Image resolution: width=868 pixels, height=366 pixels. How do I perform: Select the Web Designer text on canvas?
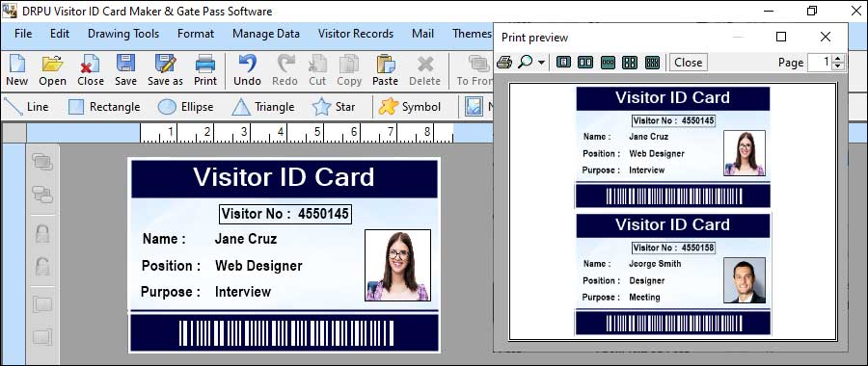[x=258, y=266]
